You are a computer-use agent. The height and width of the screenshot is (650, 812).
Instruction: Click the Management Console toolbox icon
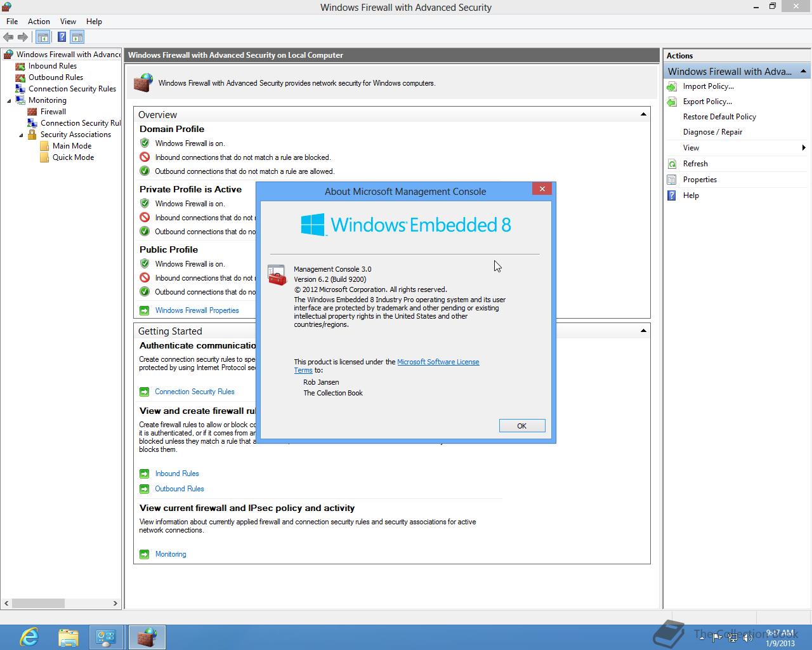277,275
